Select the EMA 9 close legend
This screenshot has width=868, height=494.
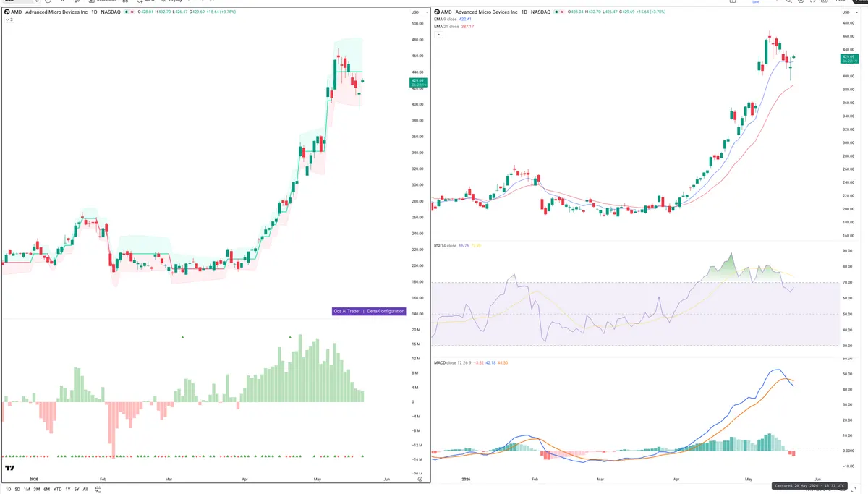pyautogui.click(x=445, y=20)
